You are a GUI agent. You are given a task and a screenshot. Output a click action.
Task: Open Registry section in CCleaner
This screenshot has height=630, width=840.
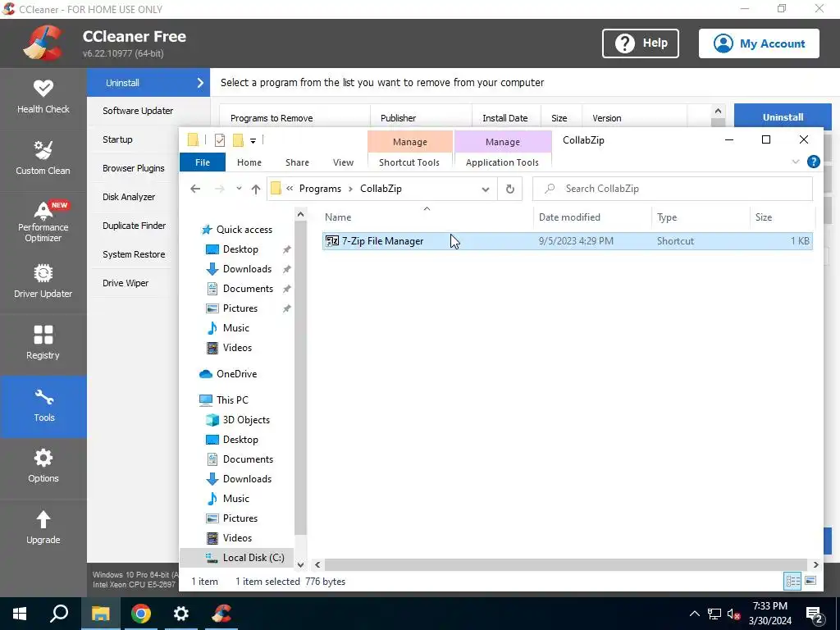tap(43, 343)
